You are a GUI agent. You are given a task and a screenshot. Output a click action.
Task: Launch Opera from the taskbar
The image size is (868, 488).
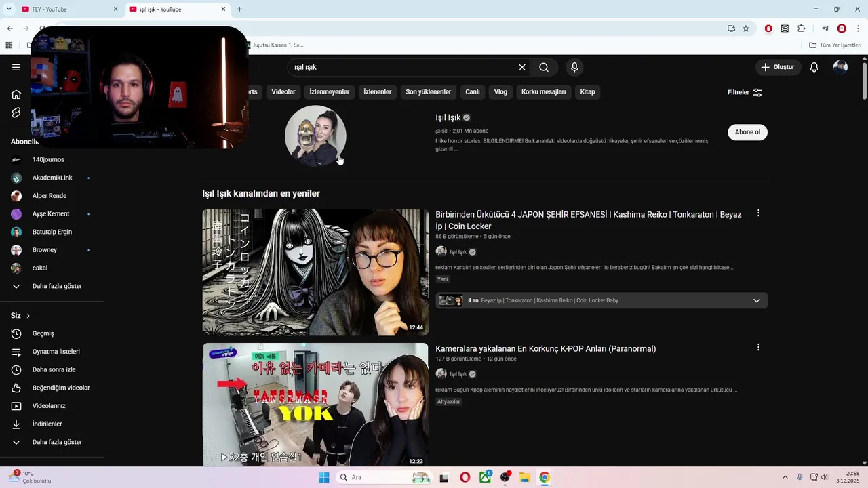click(x=465, y=477)
